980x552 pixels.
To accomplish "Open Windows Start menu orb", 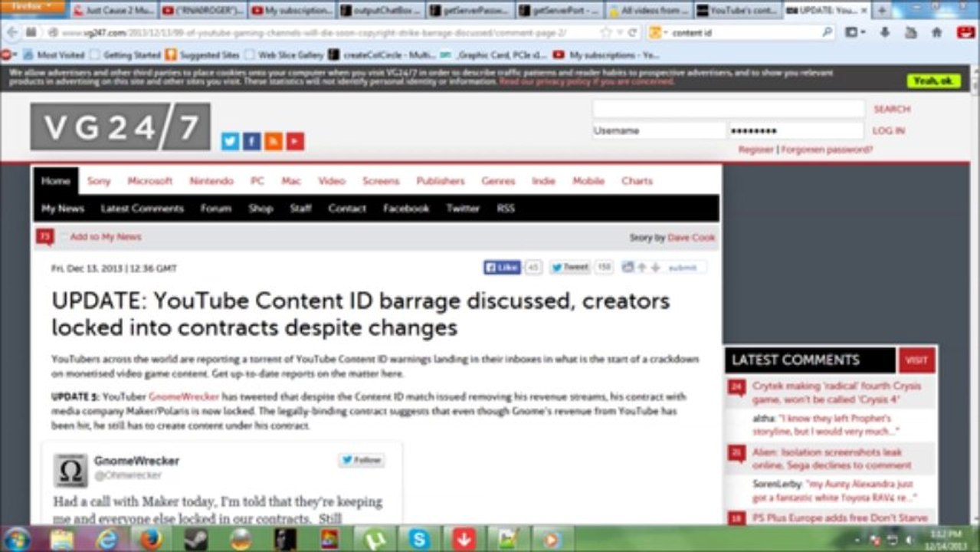I will [16, 539].
